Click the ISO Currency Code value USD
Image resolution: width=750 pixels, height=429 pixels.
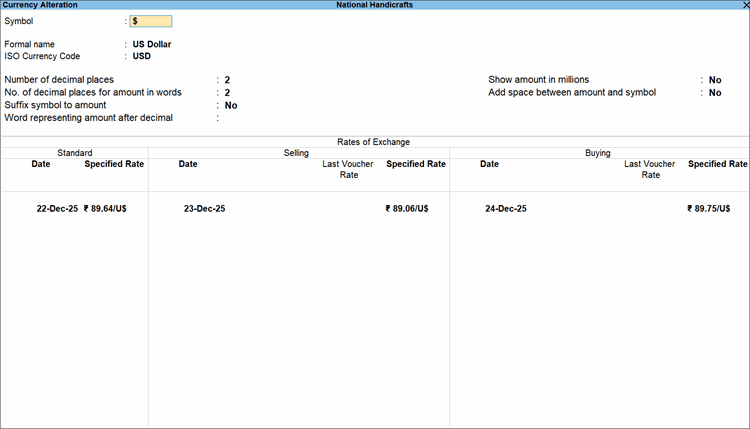(x=143, y=56)
